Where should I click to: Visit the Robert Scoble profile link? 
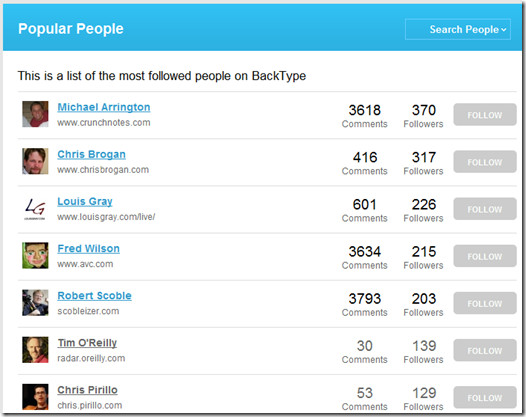click(94, 296)
